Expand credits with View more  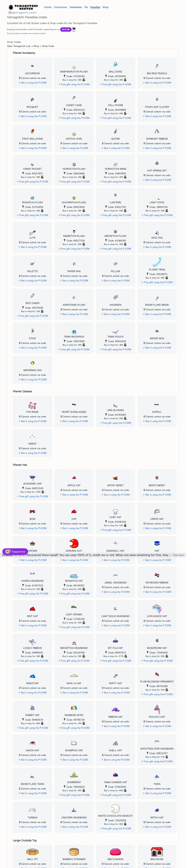click(178, 555)
